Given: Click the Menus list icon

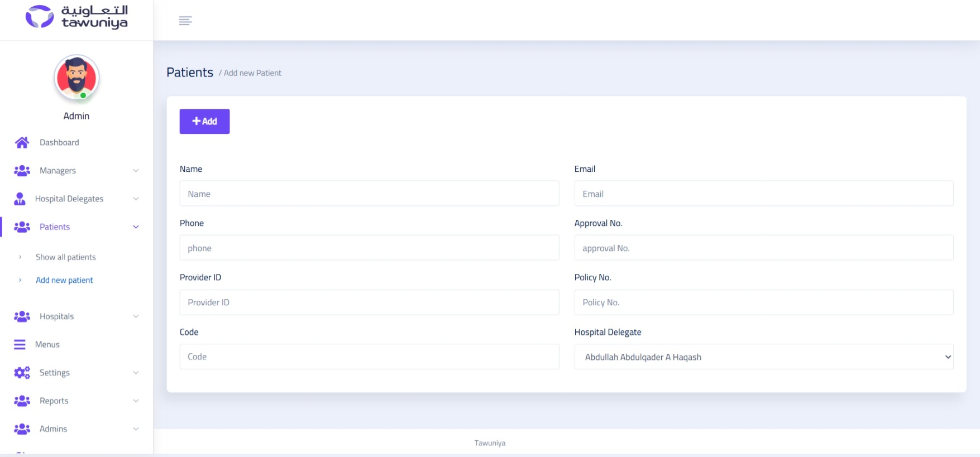Looking at the screenshot, I should (20, 345).
